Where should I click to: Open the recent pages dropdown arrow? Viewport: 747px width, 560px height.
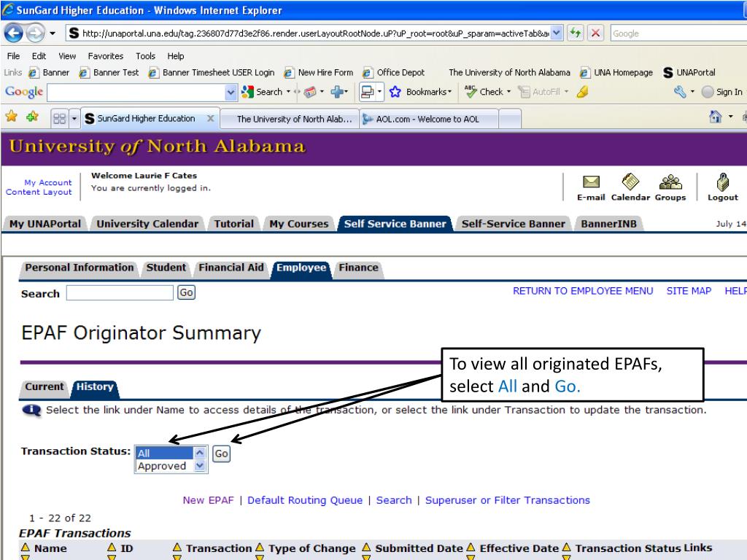(53, 34)
